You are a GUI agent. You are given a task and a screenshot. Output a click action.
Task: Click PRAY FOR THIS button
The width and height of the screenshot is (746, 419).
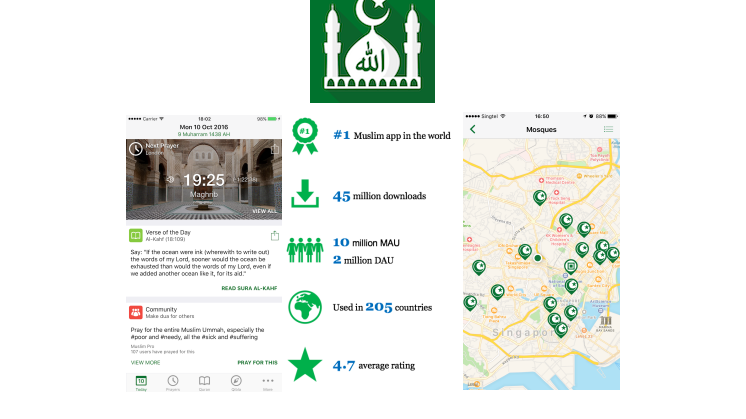pyautogui.click(x=257, y=362)
